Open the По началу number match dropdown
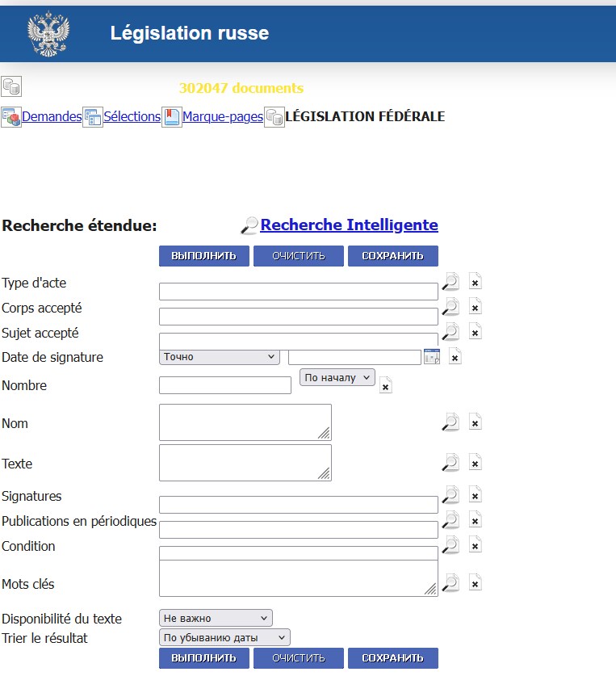 point(337,377)
